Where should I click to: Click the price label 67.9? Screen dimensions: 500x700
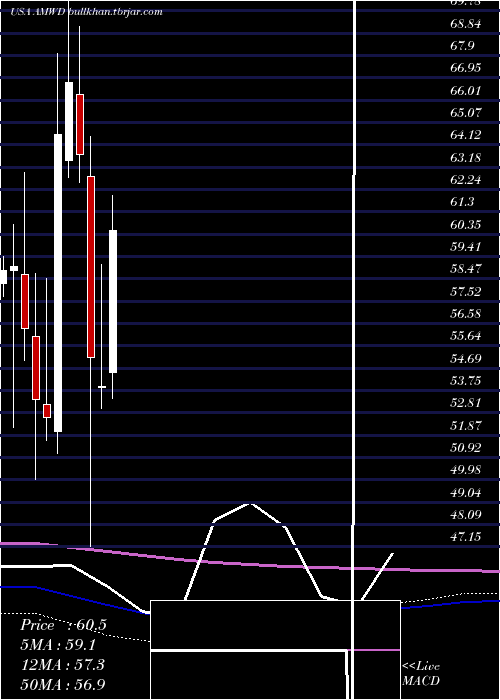pos(462,46)
